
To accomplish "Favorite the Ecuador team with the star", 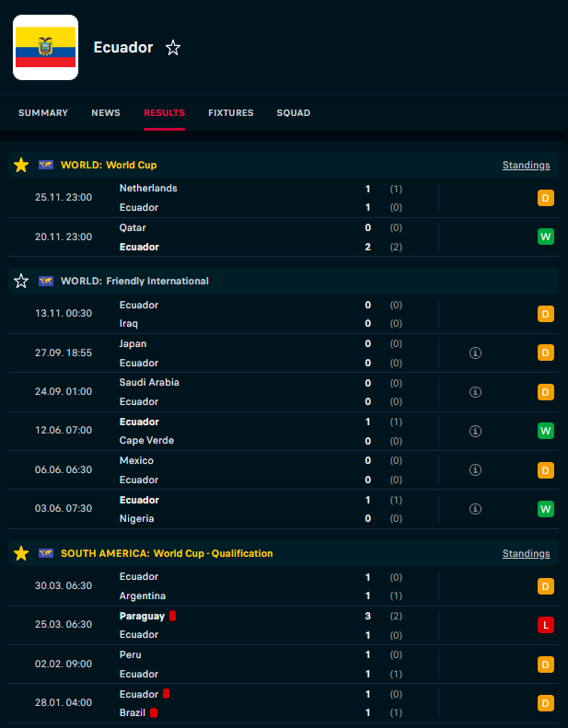I will coord(173,48).
